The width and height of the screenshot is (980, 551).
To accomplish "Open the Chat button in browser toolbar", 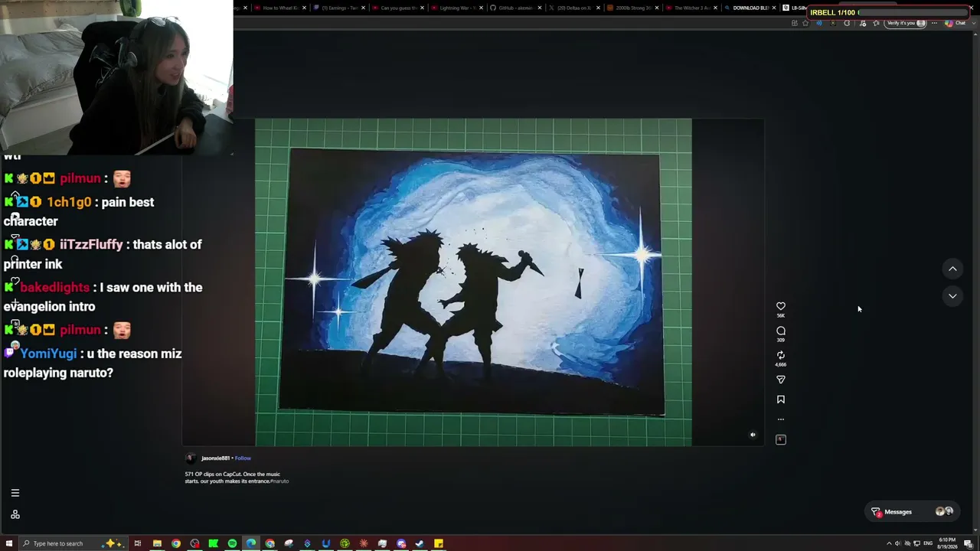I will tap(955, 23).
